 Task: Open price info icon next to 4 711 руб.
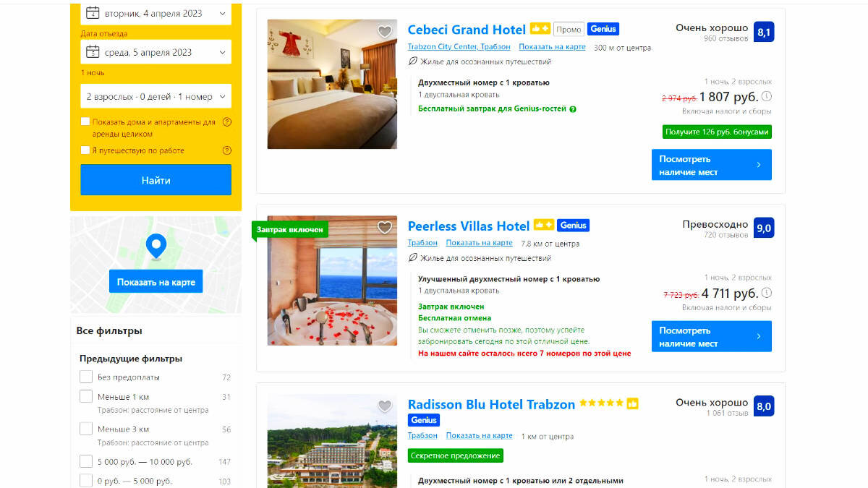coord(767,293)
